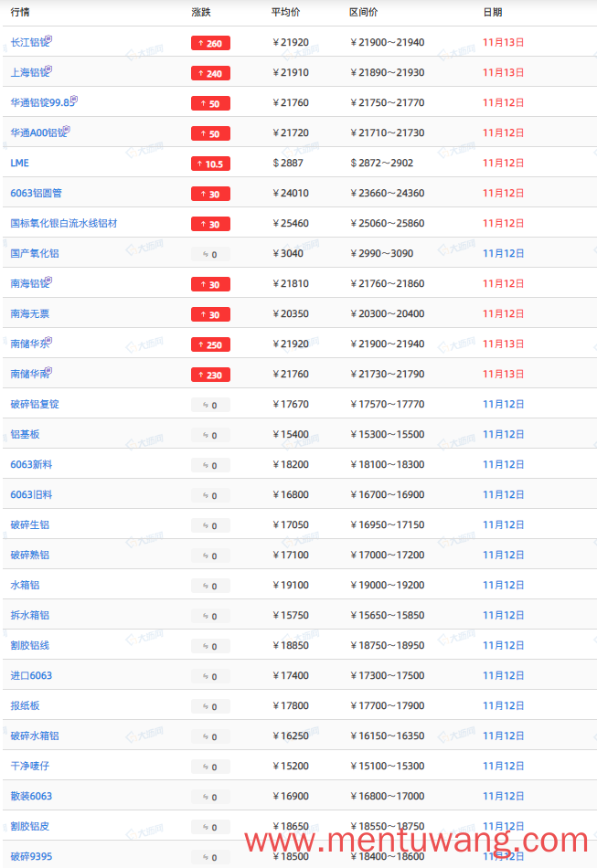597x868 pixels.
Task: Open the 拆水箱铝 link
Action: [30, 616]
